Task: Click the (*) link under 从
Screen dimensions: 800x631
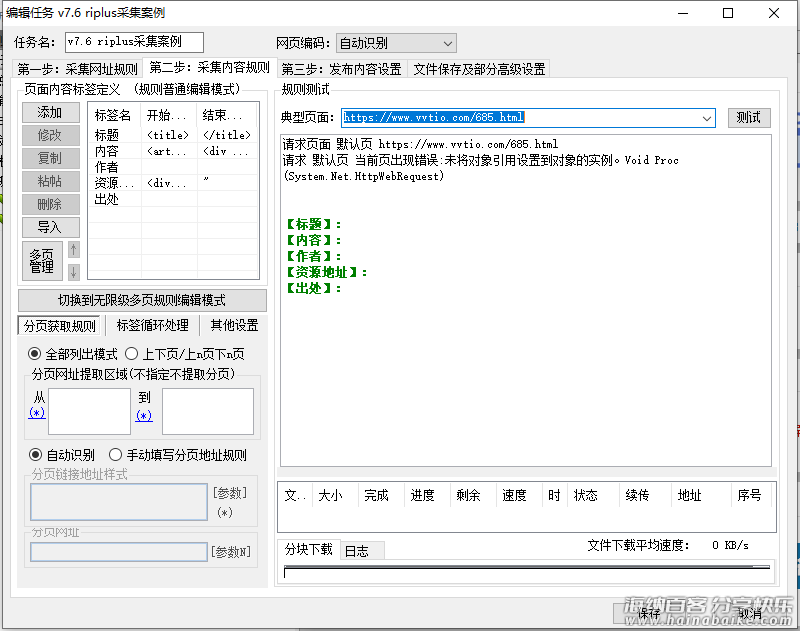Action: pos(37,413)
